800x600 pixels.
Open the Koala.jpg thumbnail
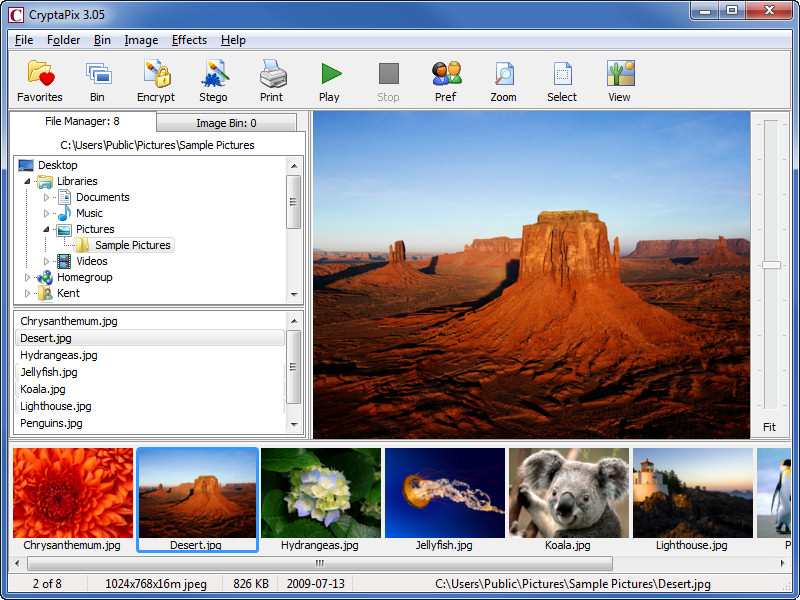coord(569,491)
